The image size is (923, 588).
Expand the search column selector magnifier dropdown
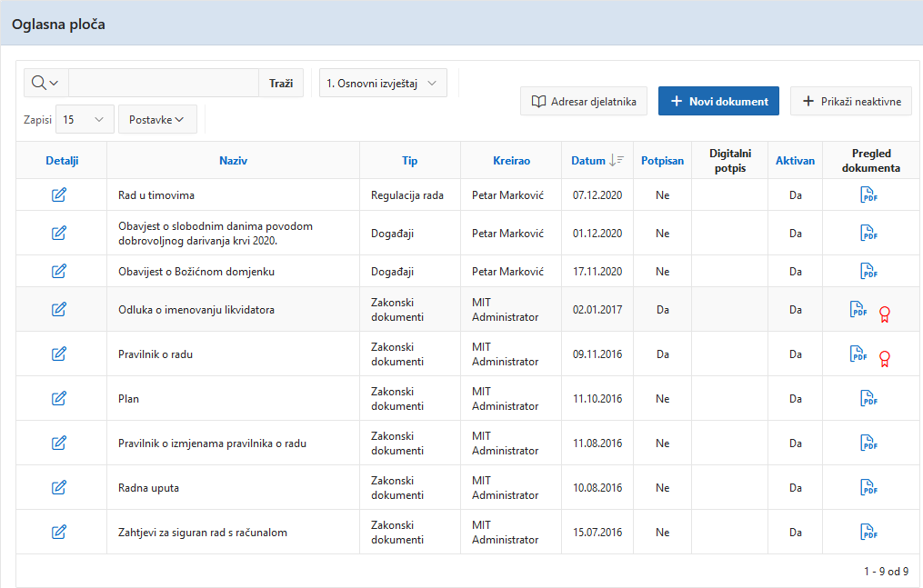(x=45, y=83)
